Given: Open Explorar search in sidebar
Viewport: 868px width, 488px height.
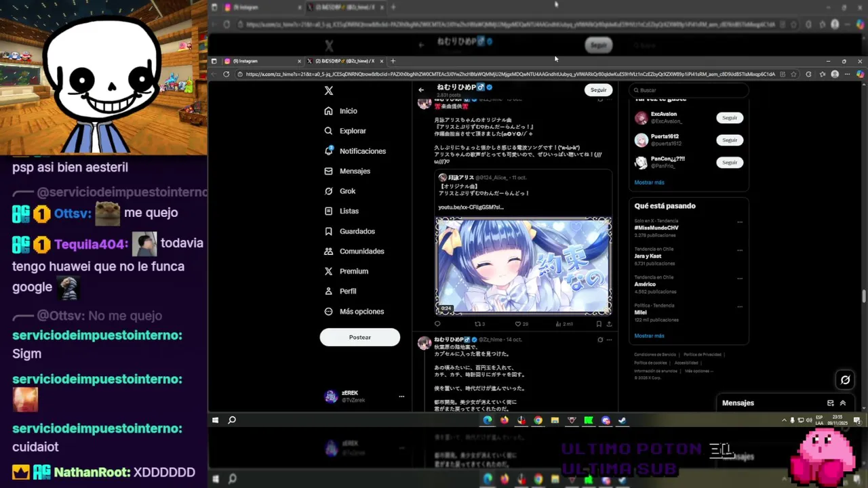Looking at the screenshot, I should [346, 131].
